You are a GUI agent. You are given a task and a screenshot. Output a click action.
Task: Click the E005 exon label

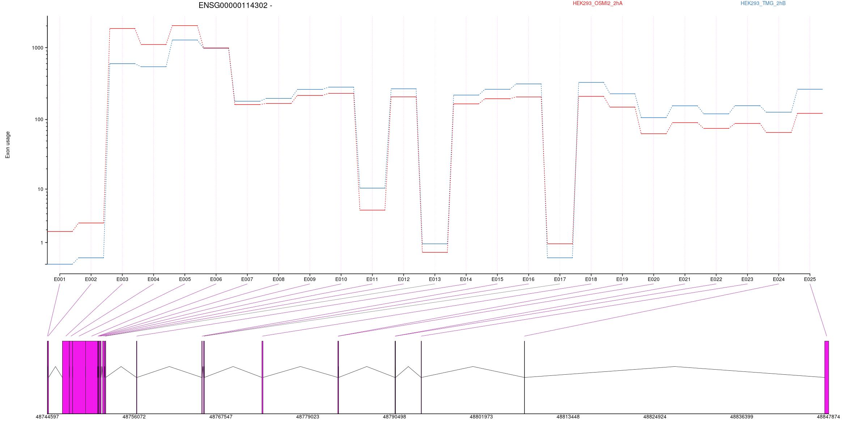pyautogui.click(x=185, y=279)
